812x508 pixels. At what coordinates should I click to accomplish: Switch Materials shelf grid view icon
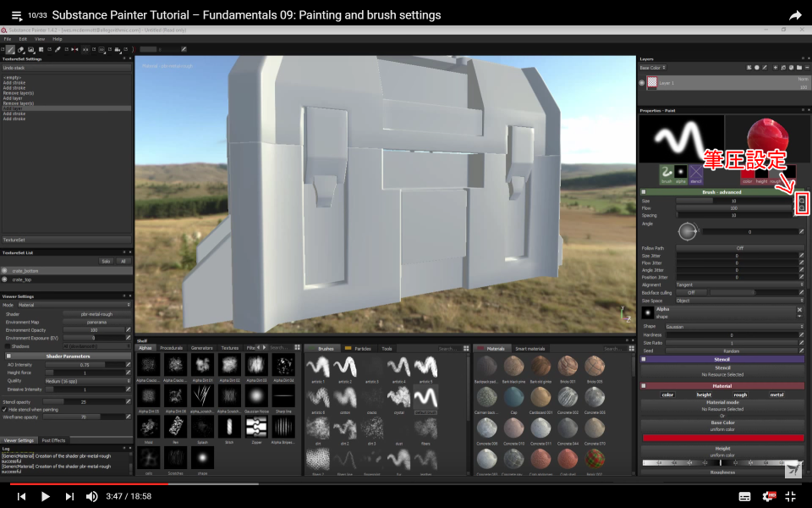tap(631, 348)
